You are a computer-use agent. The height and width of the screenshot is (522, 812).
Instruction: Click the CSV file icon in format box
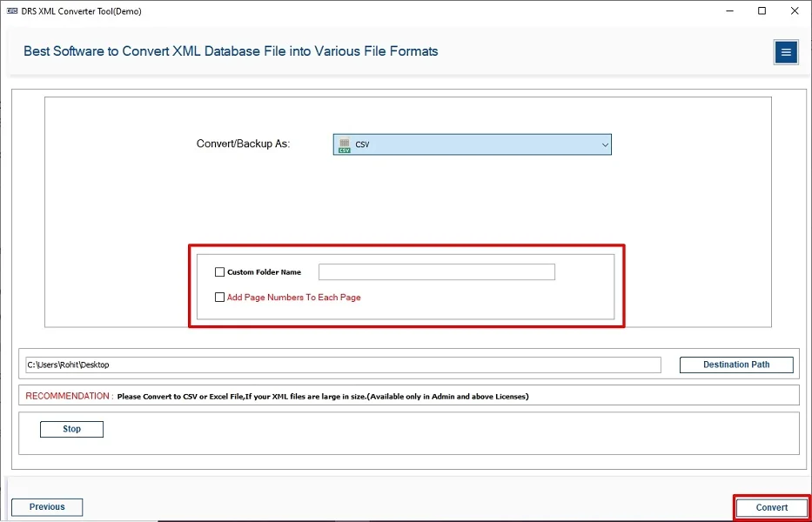pos(345,144)
